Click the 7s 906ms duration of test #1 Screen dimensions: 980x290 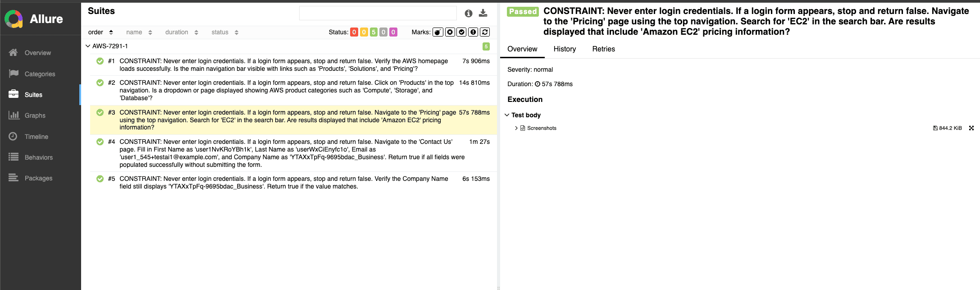[476, 61]
